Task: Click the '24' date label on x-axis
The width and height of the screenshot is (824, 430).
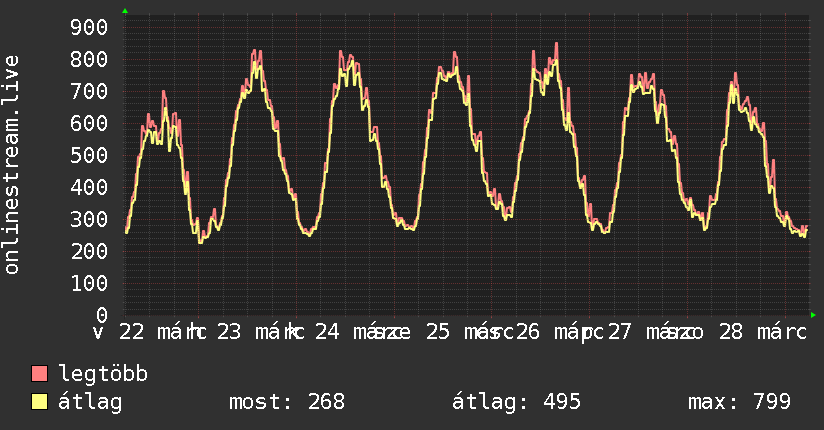Action: click(x=327, y=332)
